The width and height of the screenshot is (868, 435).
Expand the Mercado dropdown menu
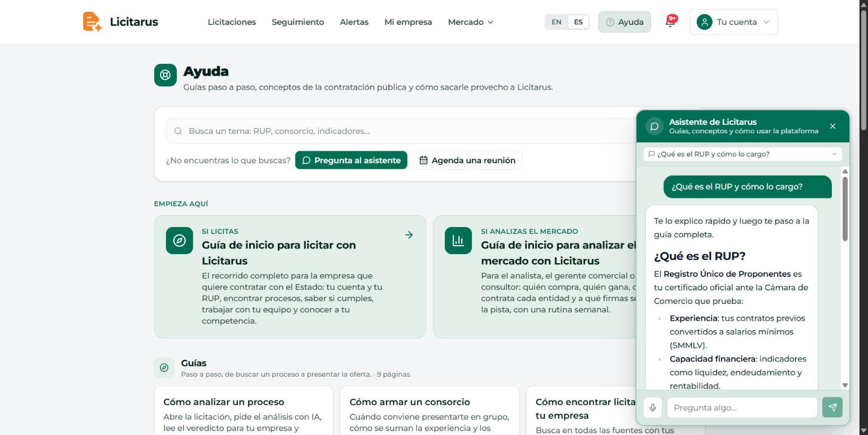471,22
